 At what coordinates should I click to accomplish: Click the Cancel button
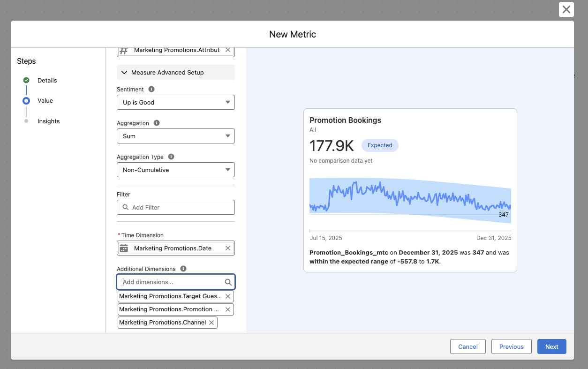pos(467,346)
